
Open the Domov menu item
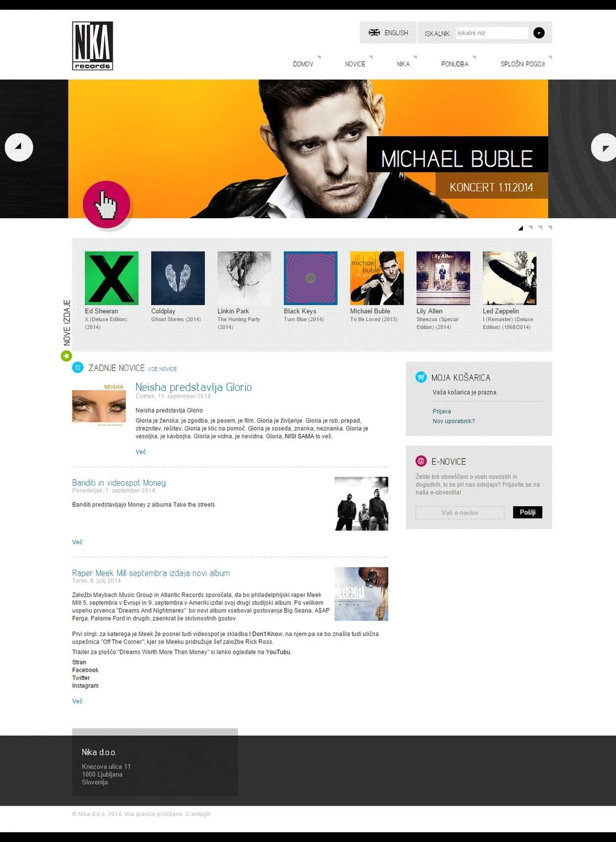pos(303,64)
